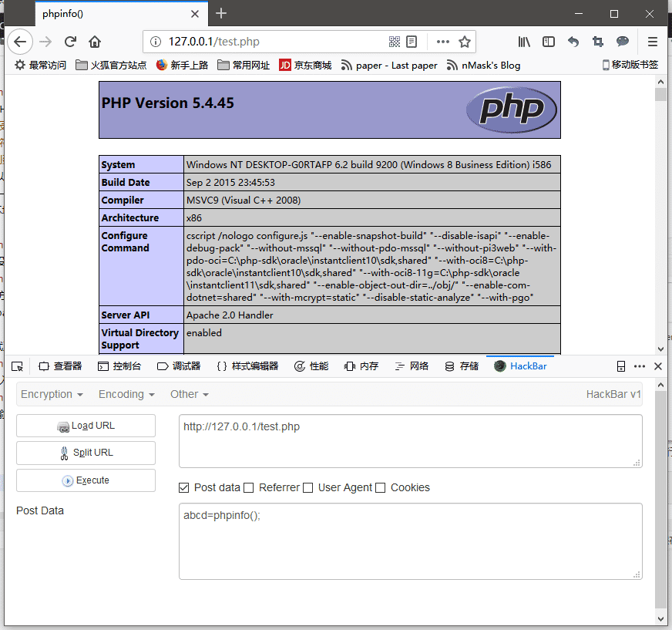Click the 'PHP Version 5.4.45' heading
672x630 pixels.
click(167, 103)
